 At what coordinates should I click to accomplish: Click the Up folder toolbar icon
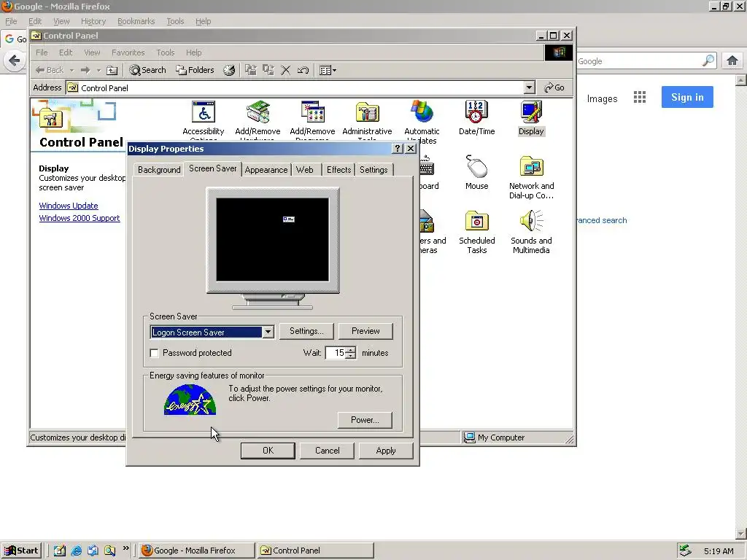click(112, 70)
